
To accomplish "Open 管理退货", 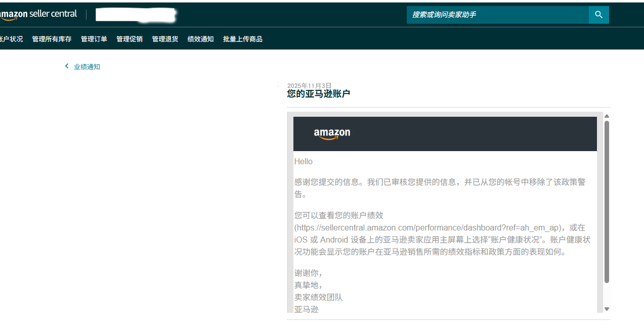I will [x=164, y=39].
